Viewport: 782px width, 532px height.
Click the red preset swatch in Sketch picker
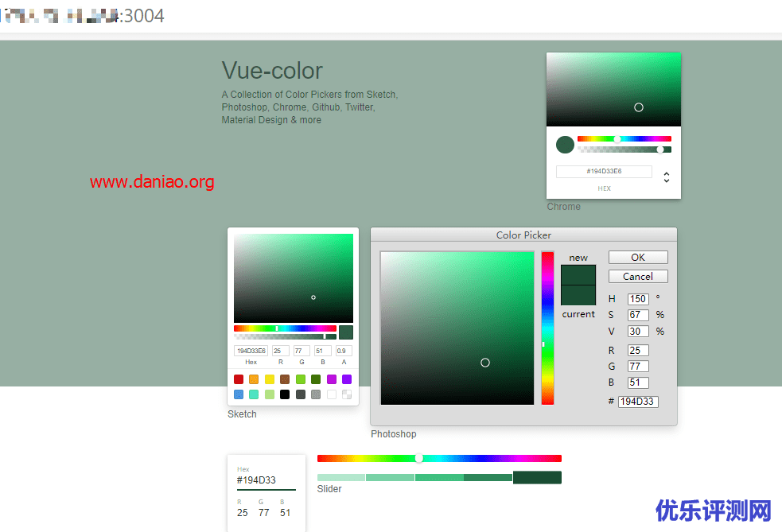click(x=239, y=379)
